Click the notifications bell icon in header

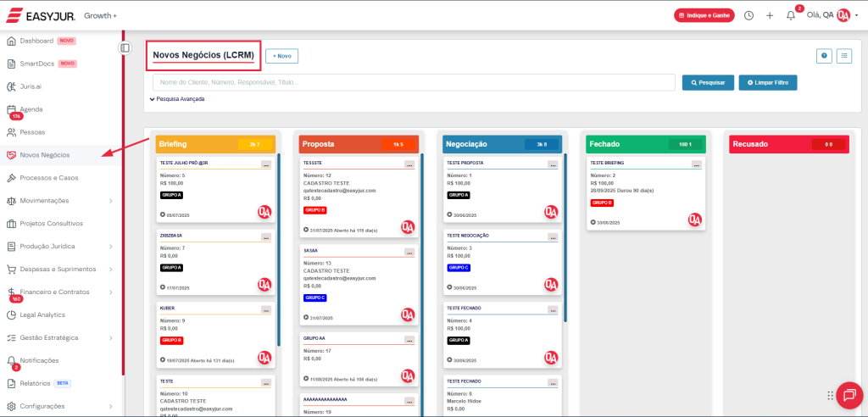click(x=791, y=15)
